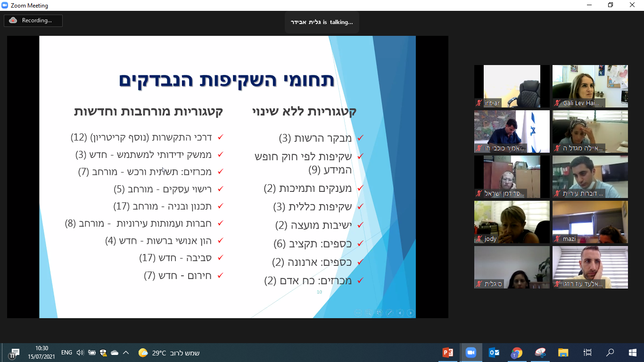Image resolution: width=644 pixels, height=362 pixels.
Task: Open File Explorer from the taskbar
Action: (x=563, y=353)
